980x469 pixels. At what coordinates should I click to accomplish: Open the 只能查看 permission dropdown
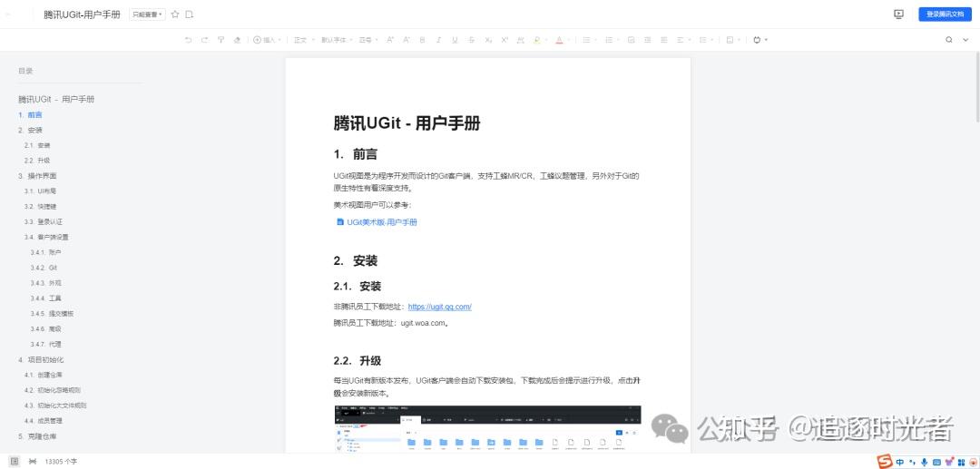[x=148, y=15]
